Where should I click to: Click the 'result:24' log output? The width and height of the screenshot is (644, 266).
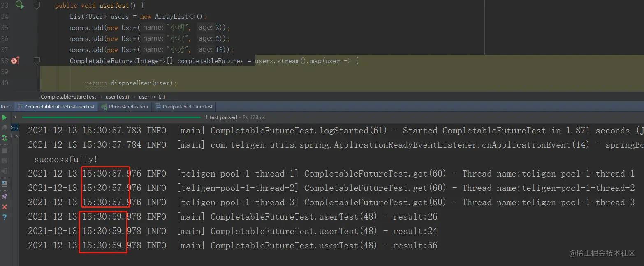tap(415, 231)
